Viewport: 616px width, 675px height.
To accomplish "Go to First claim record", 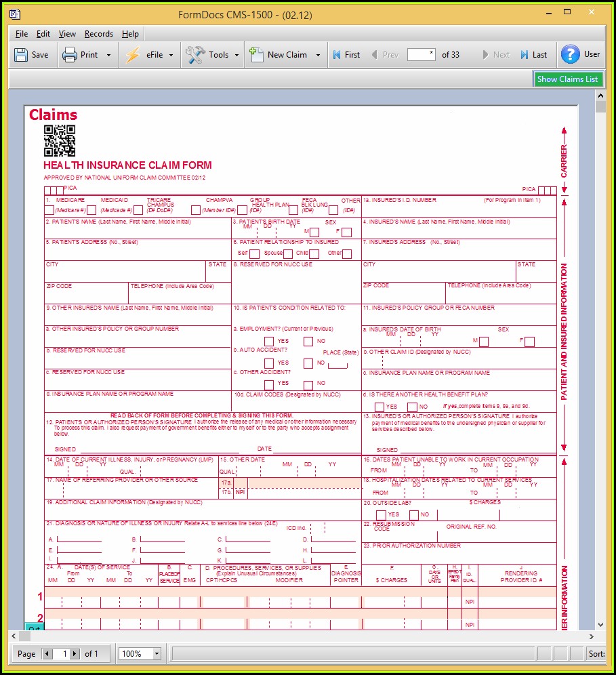I will click(337, 55).
